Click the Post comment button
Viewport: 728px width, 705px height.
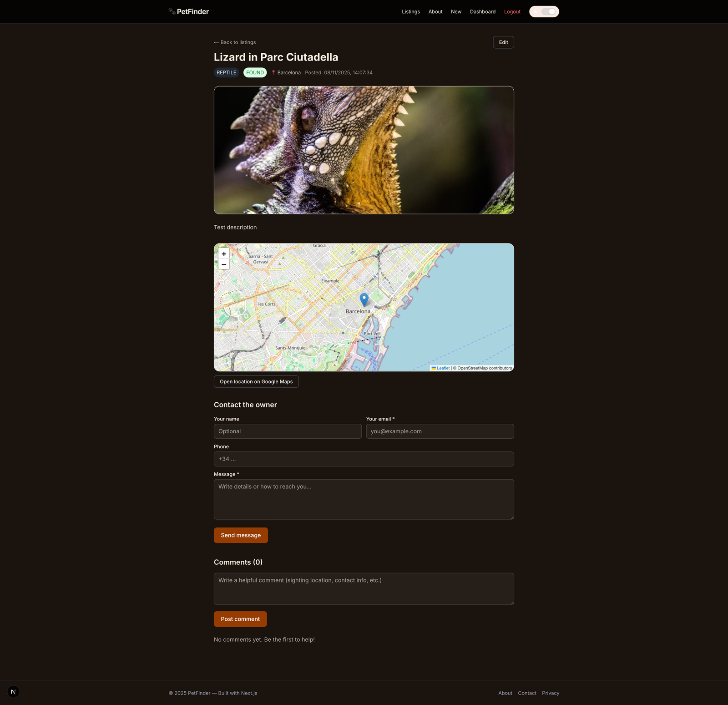240,619
